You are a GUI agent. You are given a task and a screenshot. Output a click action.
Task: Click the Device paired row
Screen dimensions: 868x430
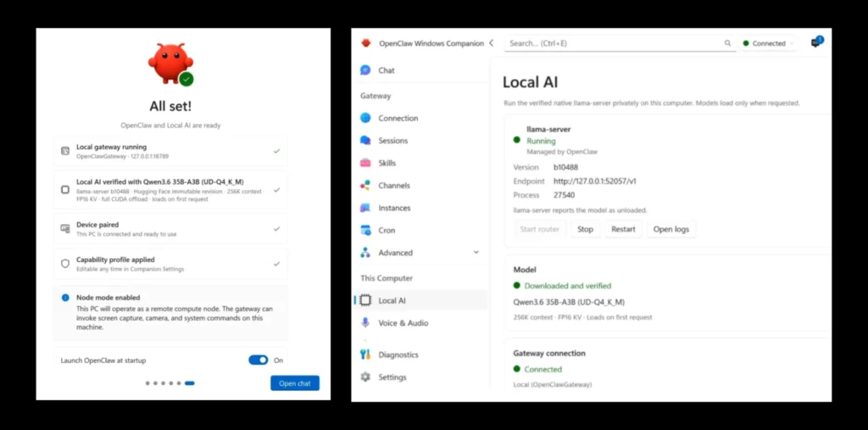click(170, 229)
